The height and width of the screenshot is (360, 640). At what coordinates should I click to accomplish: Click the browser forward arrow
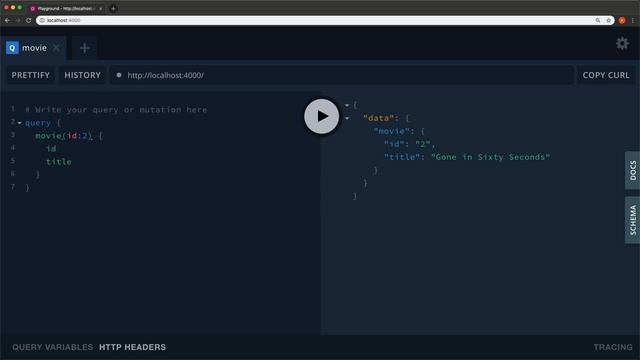(18, 20)
